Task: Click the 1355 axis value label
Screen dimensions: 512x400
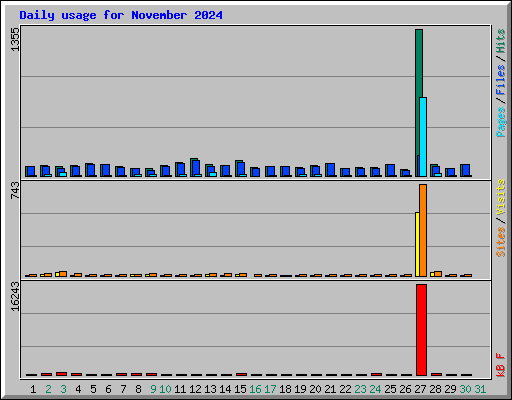Action: coord(15,39)
